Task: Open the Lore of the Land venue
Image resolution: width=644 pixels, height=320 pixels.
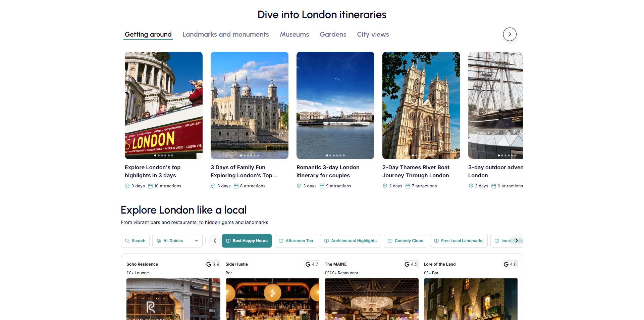Action: (440, 264)
